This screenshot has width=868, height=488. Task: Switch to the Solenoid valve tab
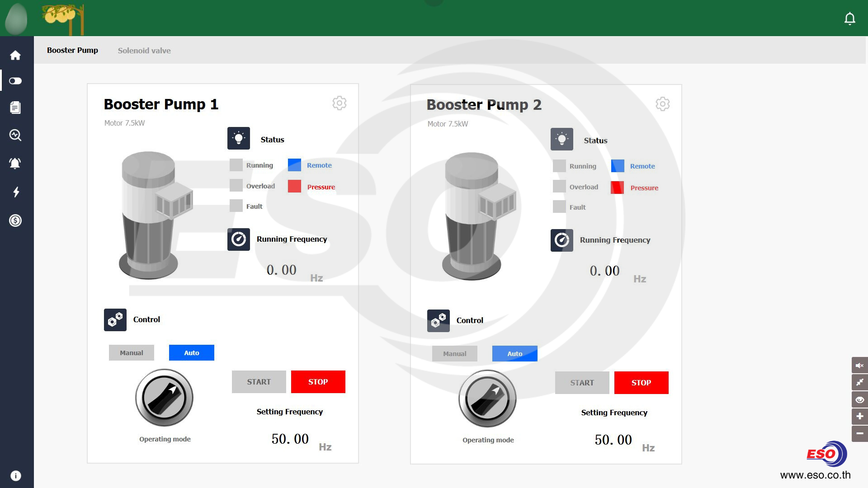[x=144, y=51]
